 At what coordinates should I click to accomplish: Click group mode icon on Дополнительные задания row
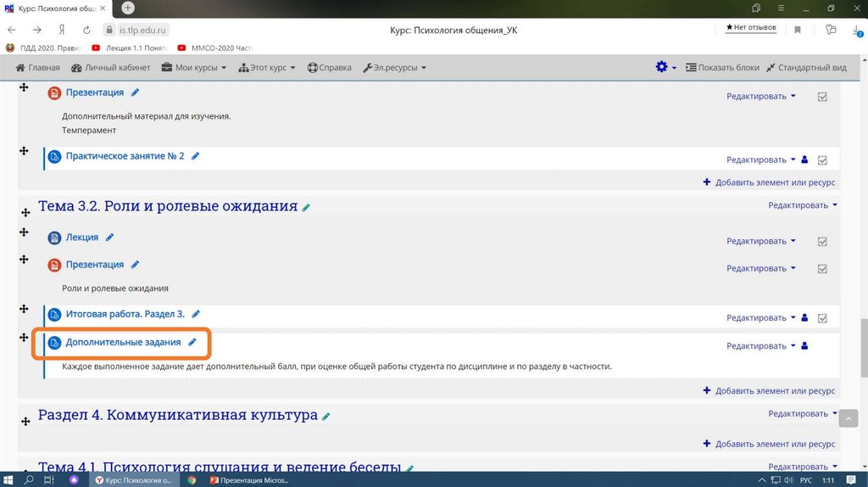(x=804, y=345)
